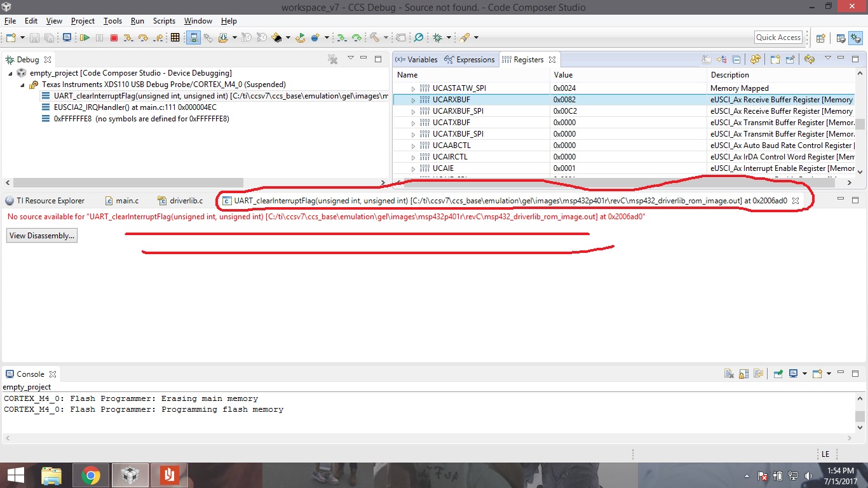Open the Registers view menu dropdown arrow
The height and width of the screenshot is (488, 868).
click(827, 58)
